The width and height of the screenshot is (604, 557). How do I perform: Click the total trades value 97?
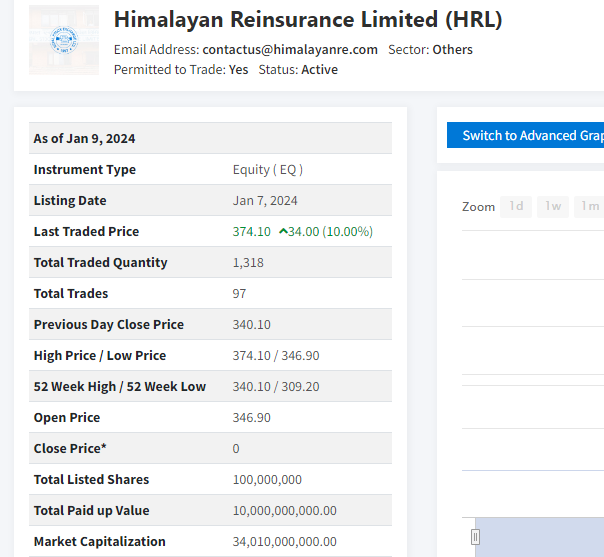coord(239,294)
